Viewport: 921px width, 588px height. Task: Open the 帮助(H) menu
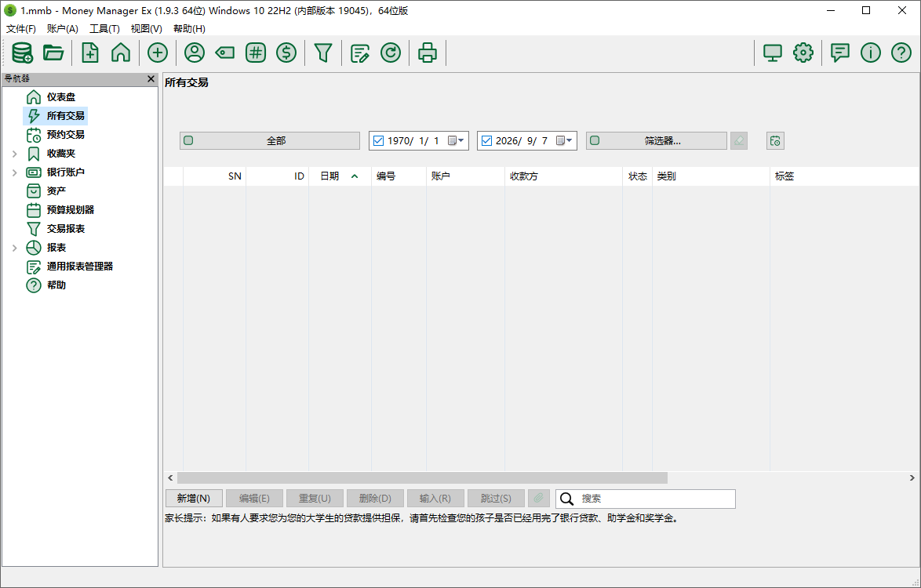pyautogui.click(x=189, y=29)
